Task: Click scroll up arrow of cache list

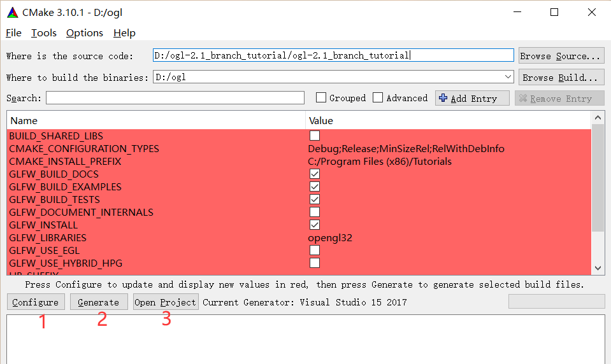Action: coord(598,118)
